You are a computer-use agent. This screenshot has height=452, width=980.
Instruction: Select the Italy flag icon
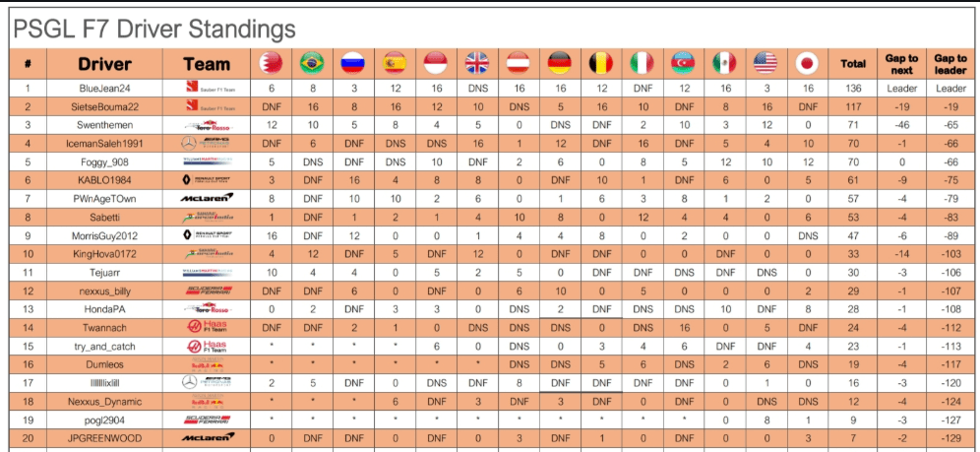click(642, 63)
